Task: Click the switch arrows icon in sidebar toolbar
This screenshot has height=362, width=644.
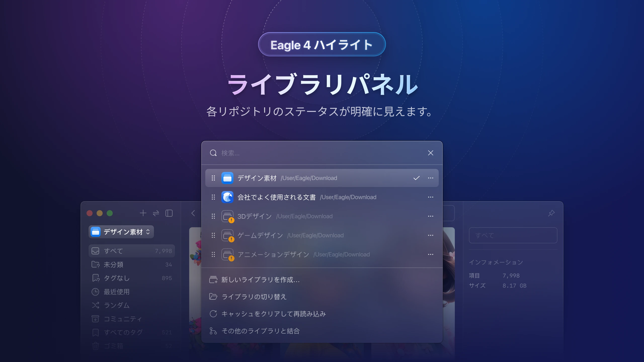Action: pos(156,213)
